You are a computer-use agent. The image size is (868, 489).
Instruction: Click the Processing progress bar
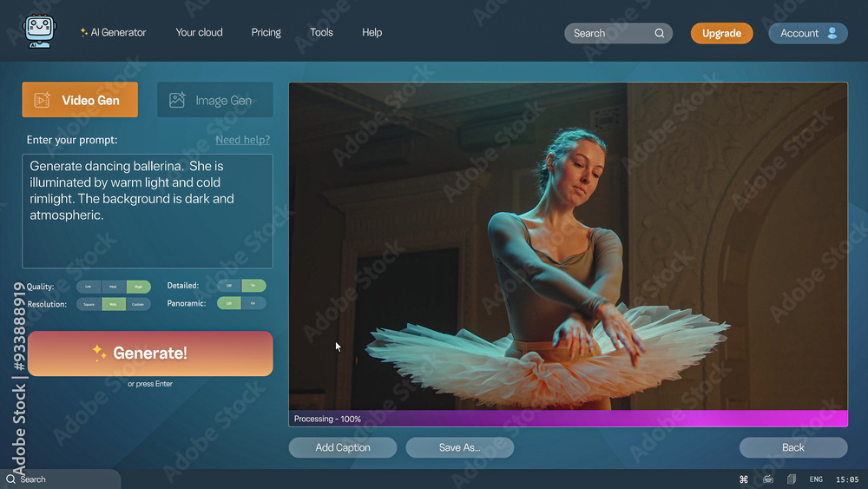[568, 419]
